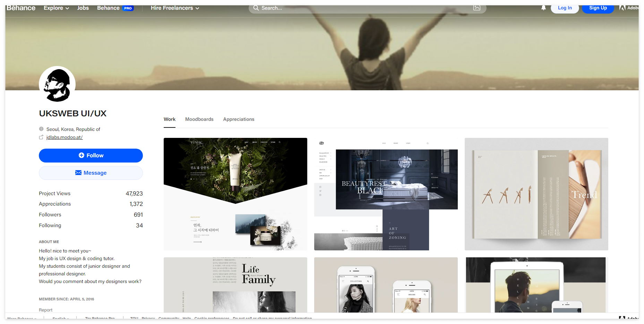This screenshot has height=324, width=644.
Task: Switch to the Appreciations tab
Action: click(x=239, y=119)
